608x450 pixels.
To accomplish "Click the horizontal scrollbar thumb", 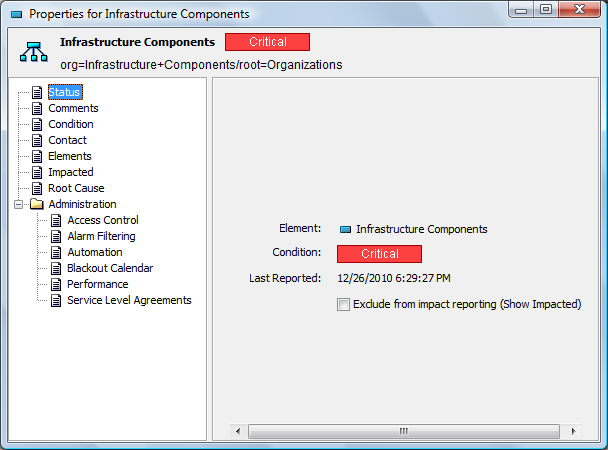I will (404, 431).
